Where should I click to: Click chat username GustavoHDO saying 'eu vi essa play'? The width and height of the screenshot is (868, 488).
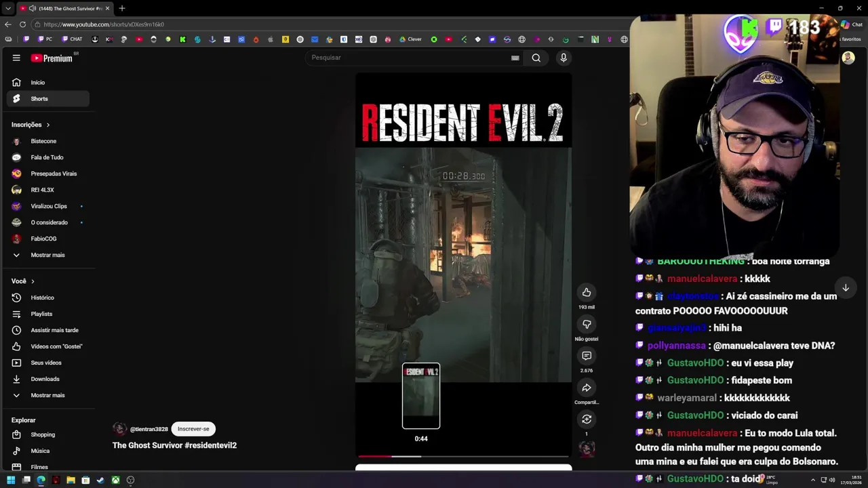[x=695, y=363]
